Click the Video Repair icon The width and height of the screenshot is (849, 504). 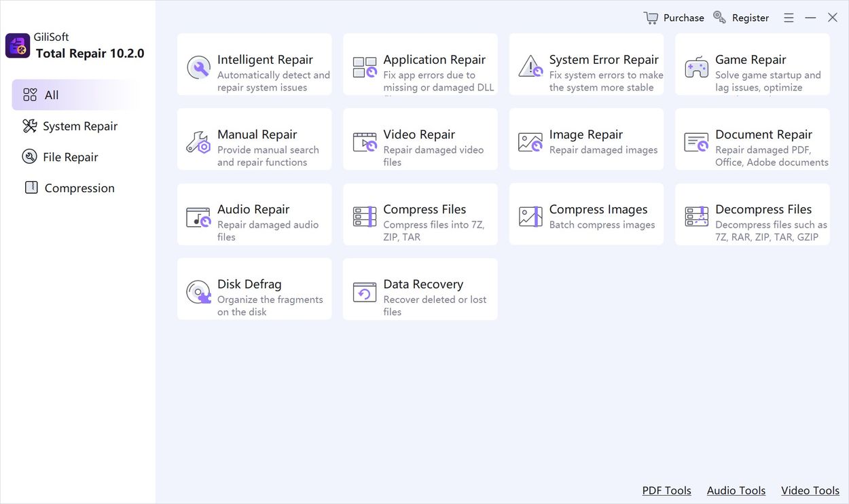coord(365,142)
